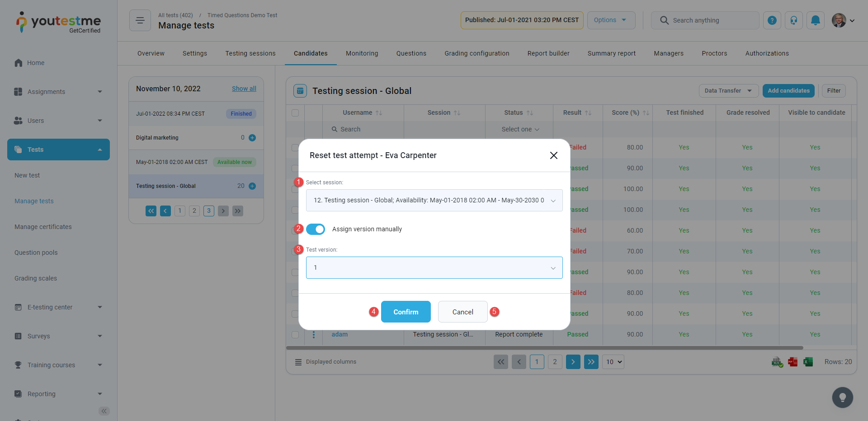Click the plus icon next to Digital marketing
The height and width of the screenshot is (421, 868).
(252, 138)
